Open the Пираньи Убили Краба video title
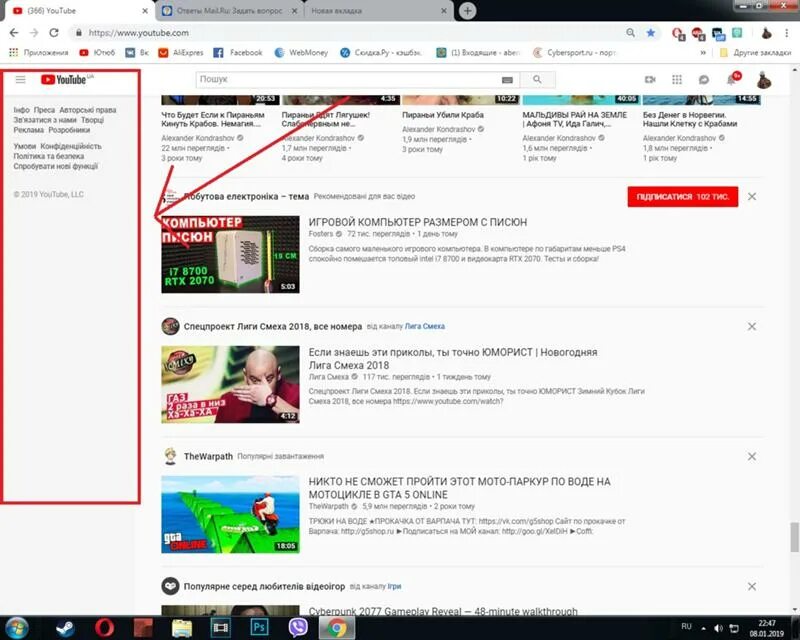 pyautogui.click(x=443, y=115)
